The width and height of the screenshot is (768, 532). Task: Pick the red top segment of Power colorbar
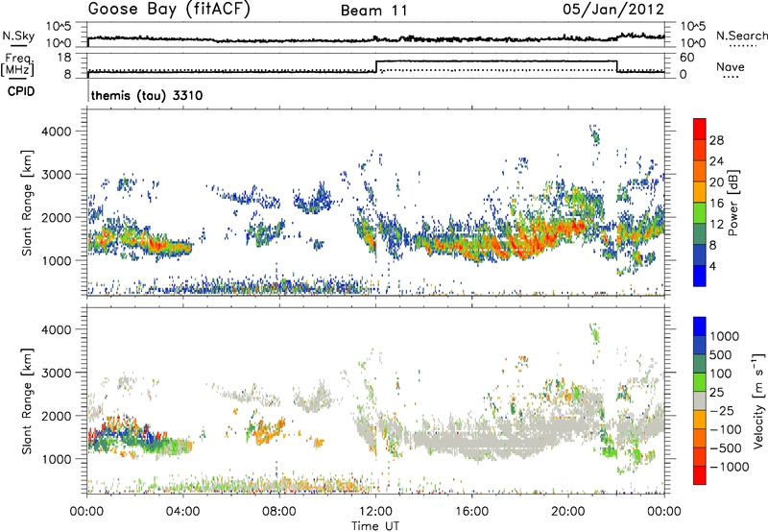pos(700,129)
